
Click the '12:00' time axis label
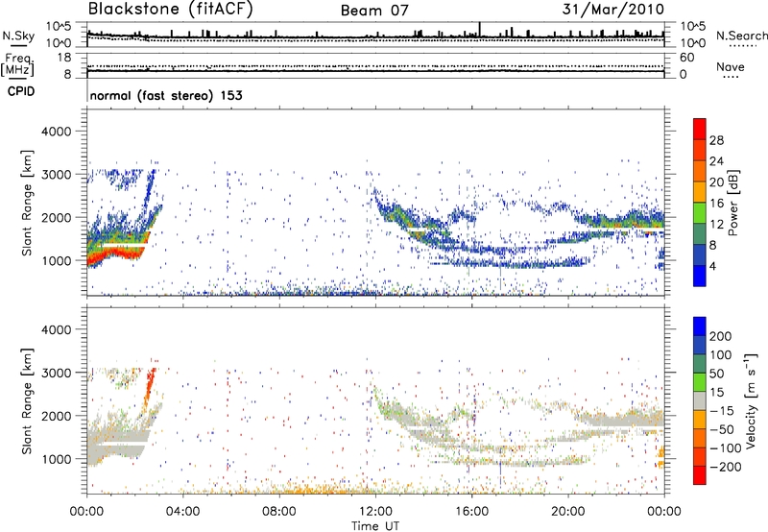pos(375,512)
